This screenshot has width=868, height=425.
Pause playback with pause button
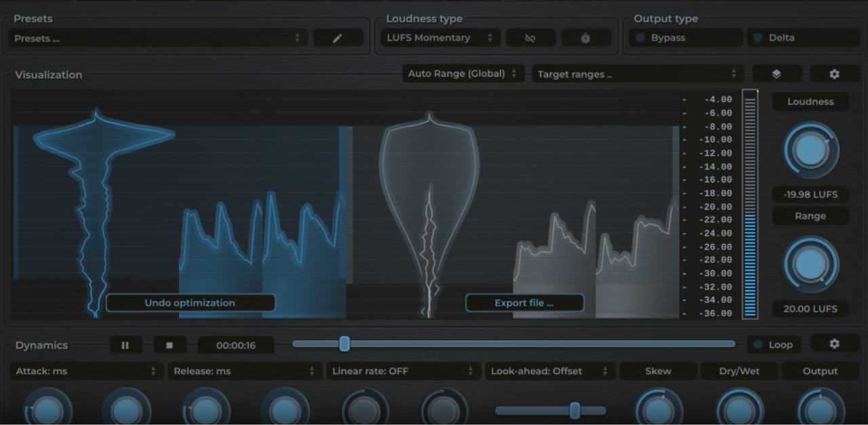[125, 345]
